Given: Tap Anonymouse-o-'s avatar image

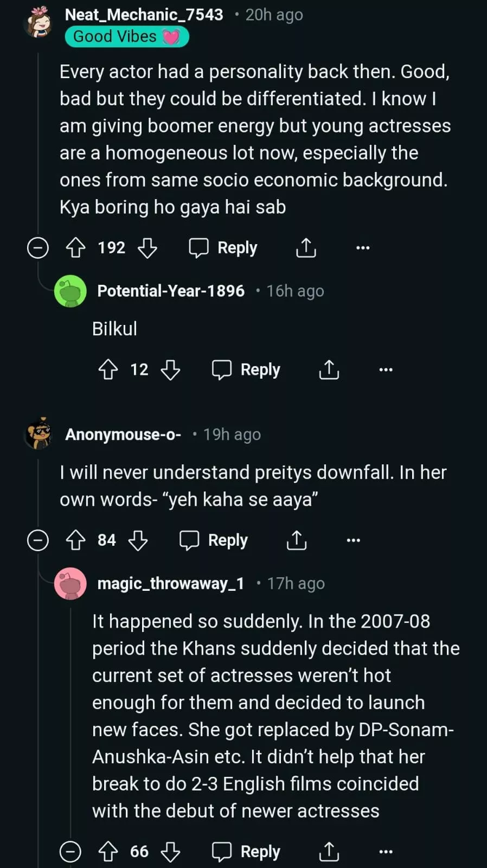Looking at the screenshot, I should pos(39,434).
